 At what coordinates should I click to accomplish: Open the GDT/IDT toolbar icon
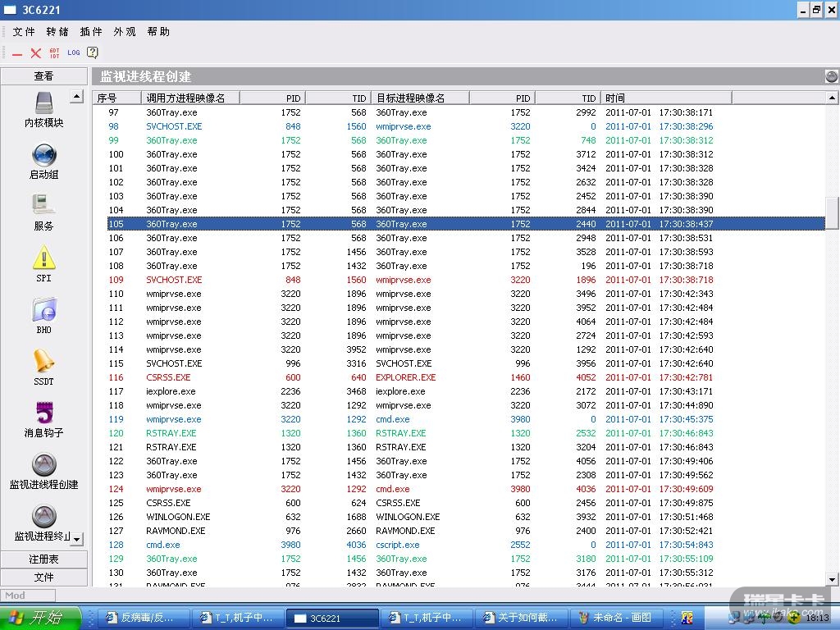[x=55, y=52]
